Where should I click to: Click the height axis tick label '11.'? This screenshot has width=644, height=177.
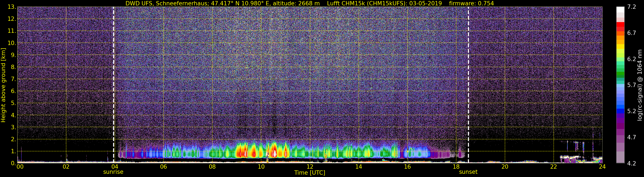[12, 31]
